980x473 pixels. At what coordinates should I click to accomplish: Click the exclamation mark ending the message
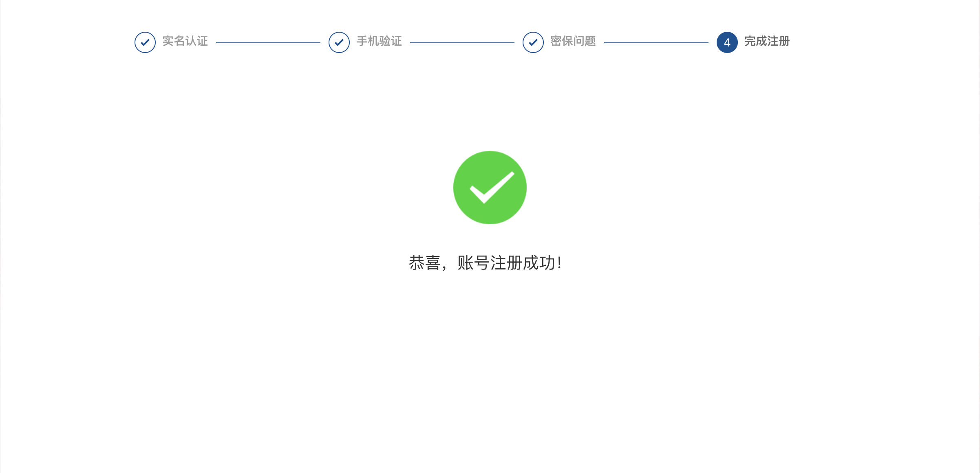click(559, 263)
